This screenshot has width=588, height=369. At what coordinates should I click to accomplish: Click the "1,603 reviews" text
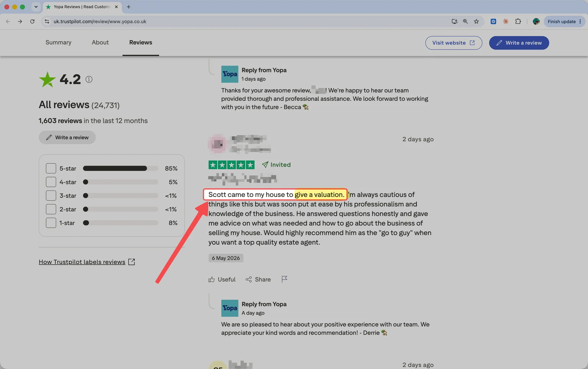(x=60, y=121)
